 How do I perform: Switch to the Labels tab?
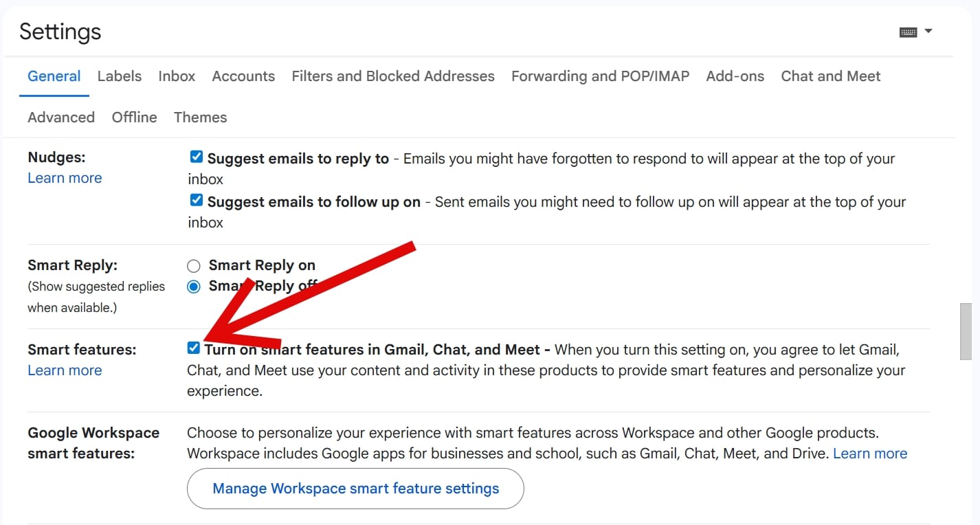point(119,76)
